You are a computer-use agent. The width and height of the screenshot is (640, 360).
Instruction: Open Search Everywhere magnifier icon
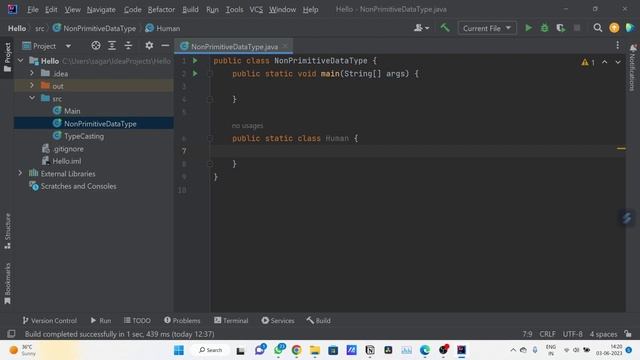pos(598,28)
